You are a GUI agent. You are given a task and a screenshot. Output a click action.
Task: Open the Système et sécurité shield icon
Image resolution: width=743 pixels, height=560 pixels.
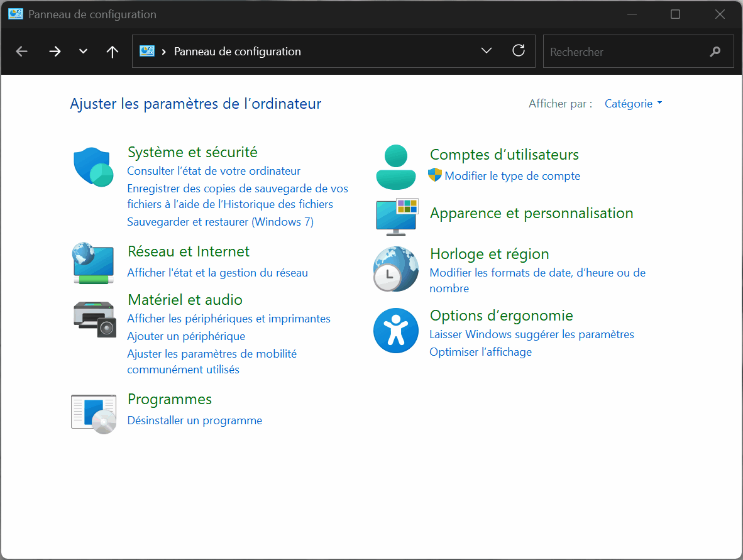tap(94, 167)
